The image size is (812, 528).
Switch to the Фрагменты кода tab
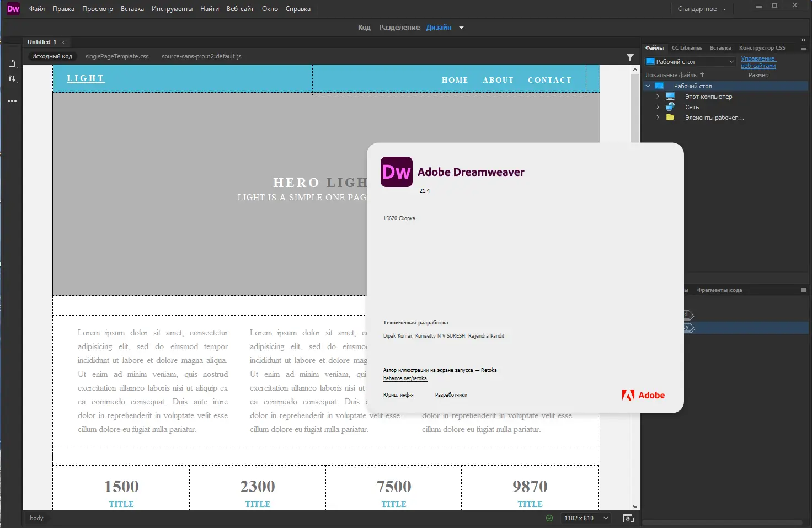coord(719,290)
